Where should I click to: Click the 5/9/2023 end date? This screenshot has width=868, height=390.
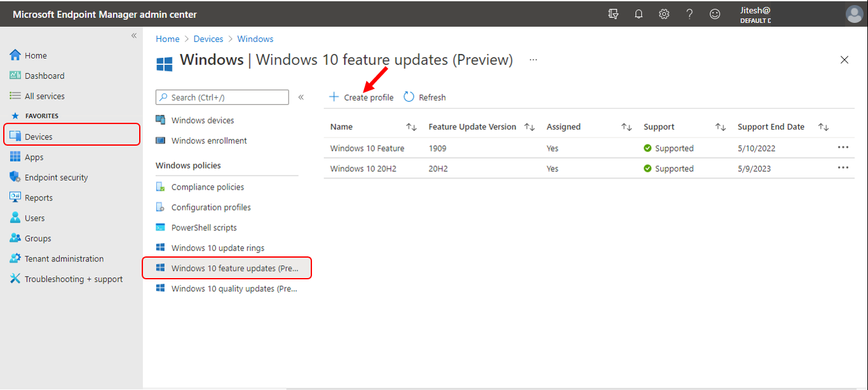(x=754, y=169)
